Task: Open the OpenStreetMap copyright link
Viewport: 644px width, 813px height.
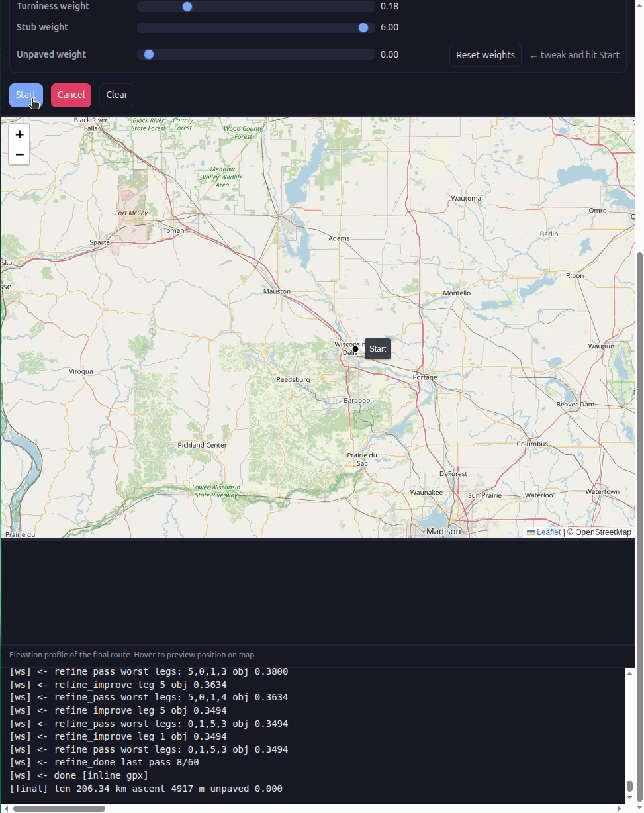Action: [x=603, y=532]
